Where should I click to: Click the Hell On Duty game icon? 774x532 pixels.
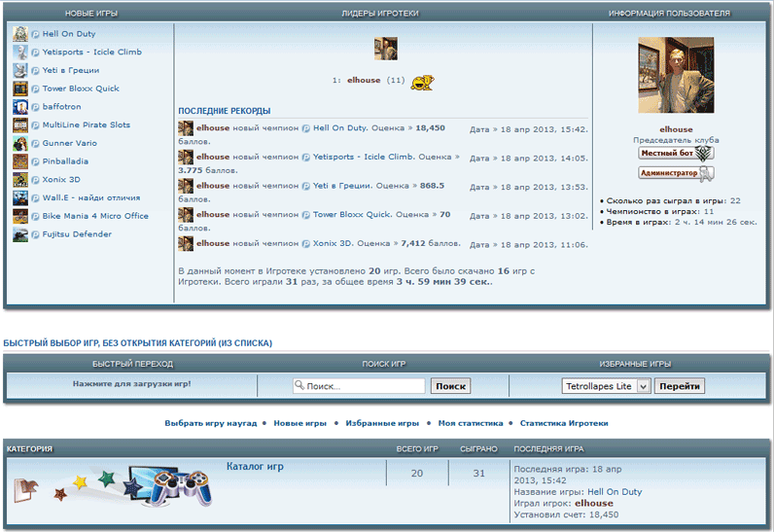20,34
